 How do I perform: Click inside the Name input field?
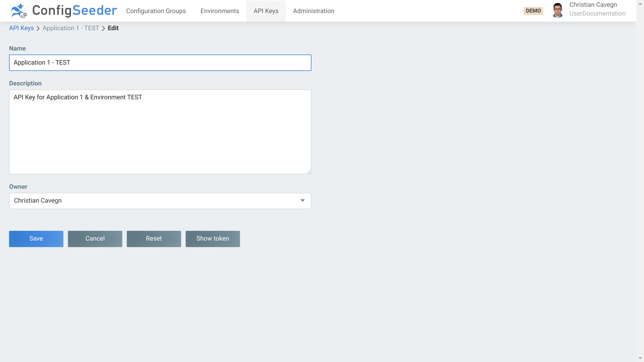(x=160, y=63)
